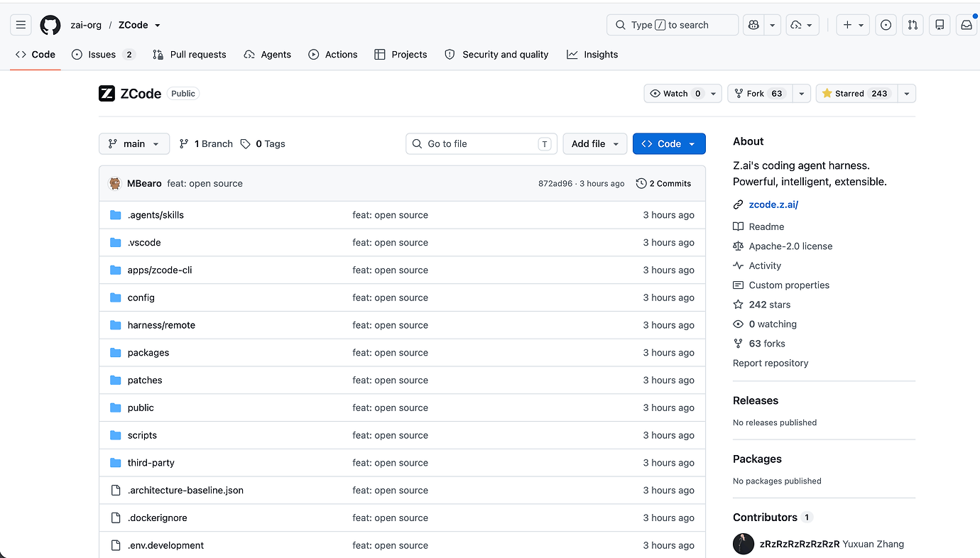Switch to the Pull requests tab
Screen dimensions: 980x558
pyautogui.click(x=190, y=55)
